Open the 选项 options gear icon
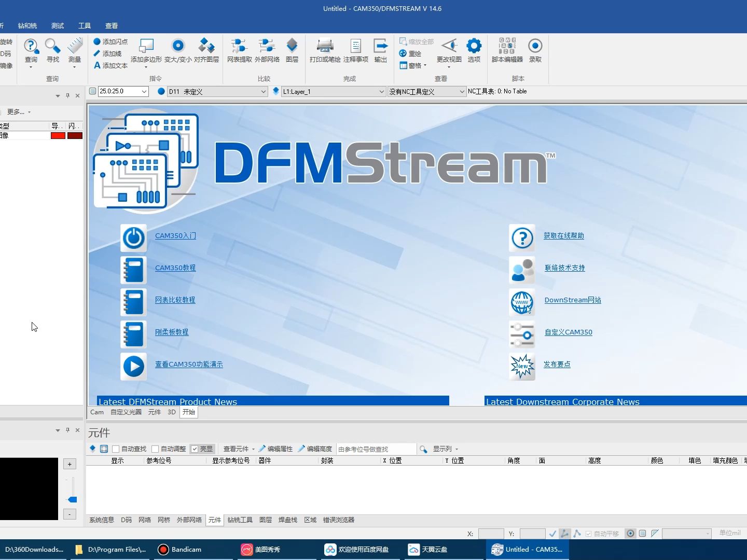The image size is (747, 560). click(x=474, y=46)
